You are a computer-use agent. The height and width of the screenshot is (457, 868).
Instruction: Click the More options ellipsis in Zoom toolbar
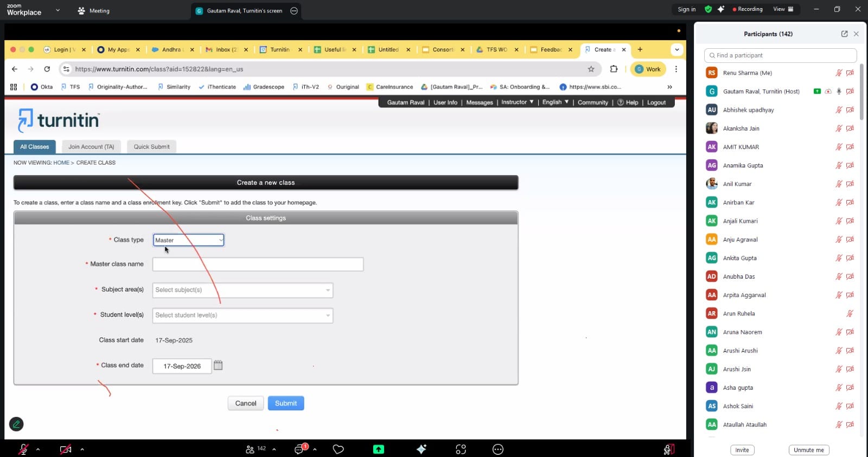click(498, 449)
